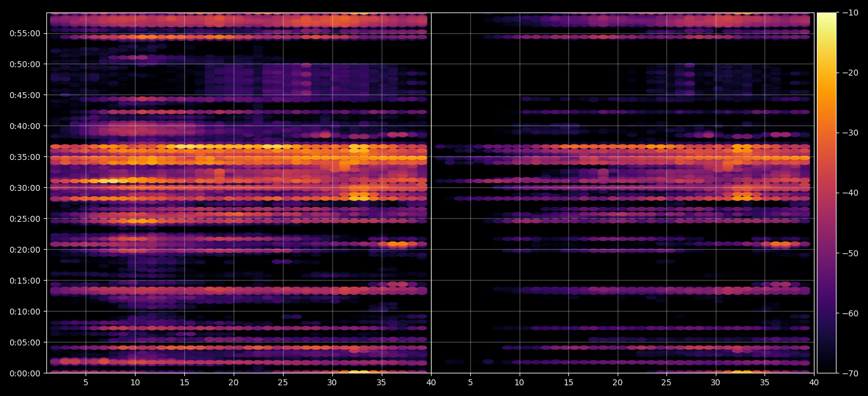Click the 0:00:00 y-axis tick label
Screen dimensions: 868x396
point(25,373)
